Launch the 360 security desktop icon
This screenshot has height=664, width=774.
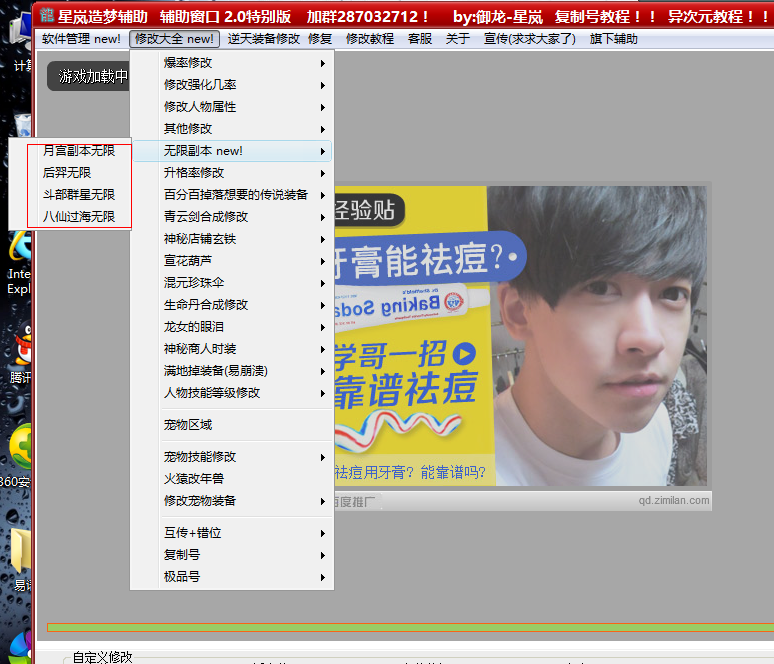(x=18, y=446)
